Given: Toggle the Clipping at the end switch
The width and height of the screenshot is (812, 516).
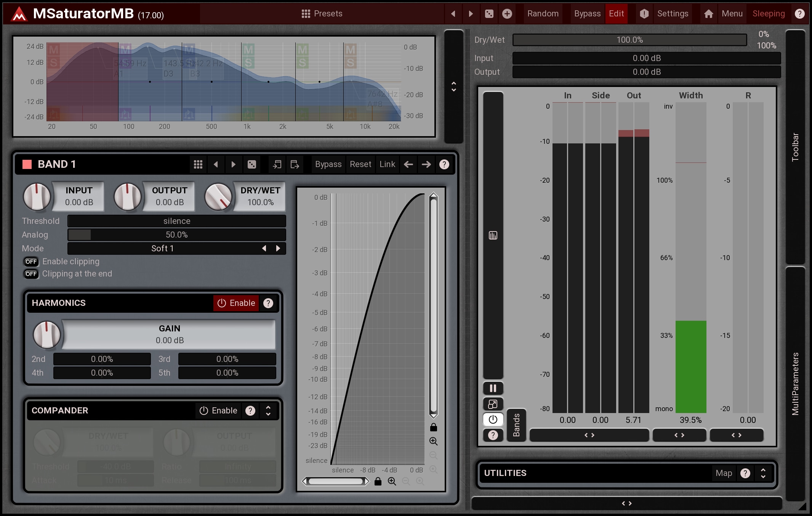Looking at the screenshot, I should pyautogui.click(x=31, y=274).
